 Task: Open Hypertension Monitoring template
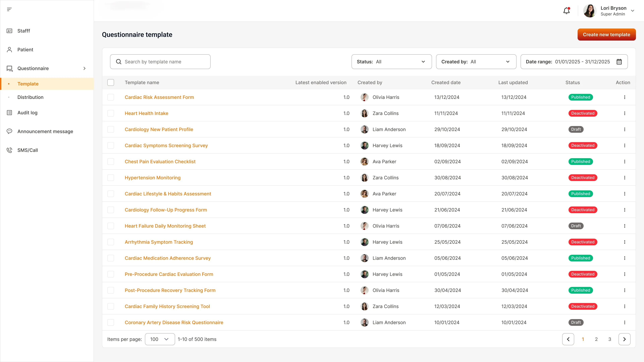tap(152, 178)
